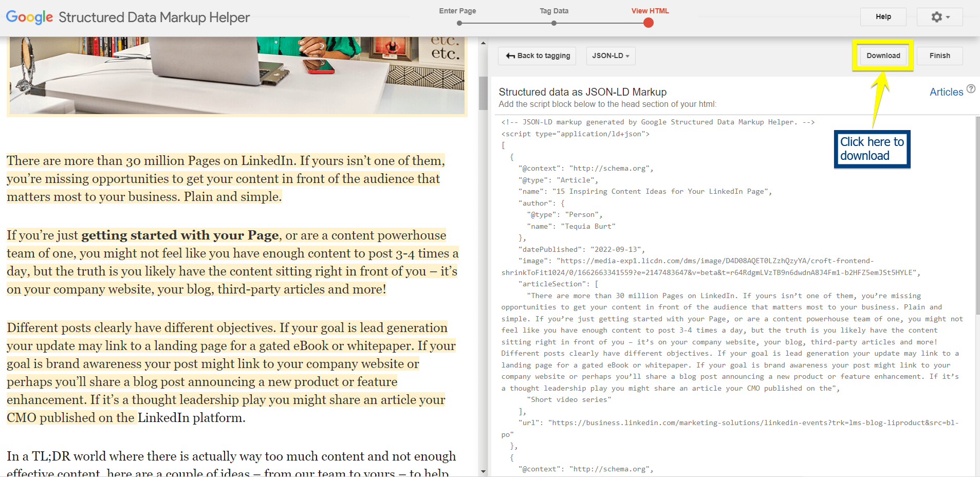Screen dimensions: 980x477
Task: Select the Tag Data step label
Action: (553, 10)
